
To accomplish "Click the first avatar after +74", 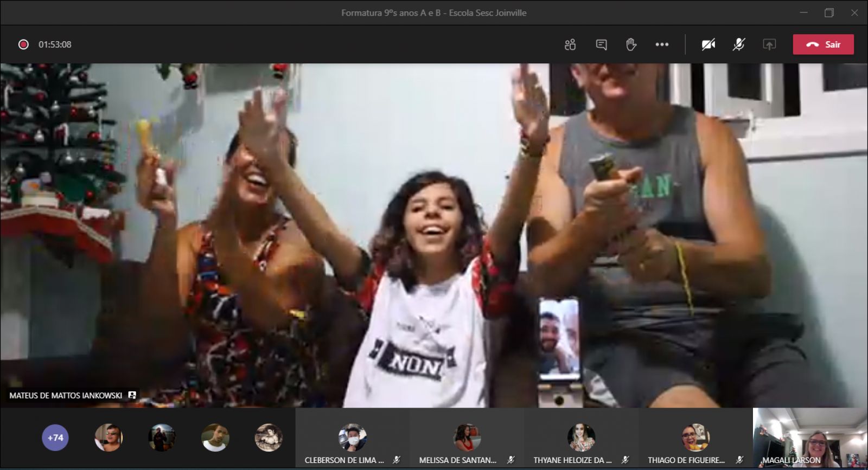I will tap(108, 437).
